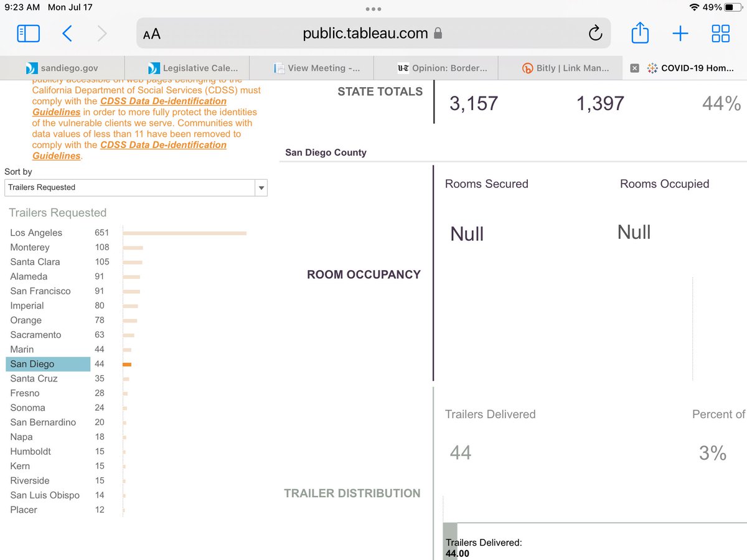Click the Trailers Delivered 44.00 bar label
747x560 pixels.
[x=484, y=548]
